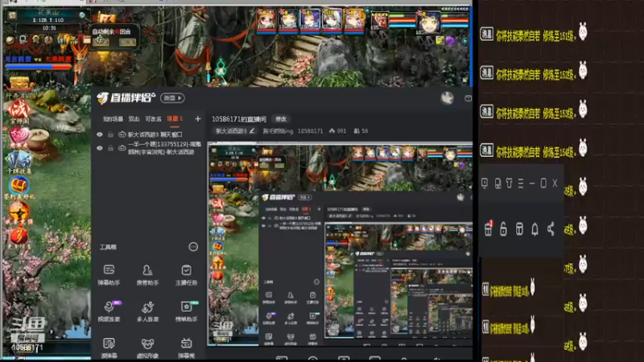Click the 10:31 clock display in game
644x362 pixels.
pos(49,28)
